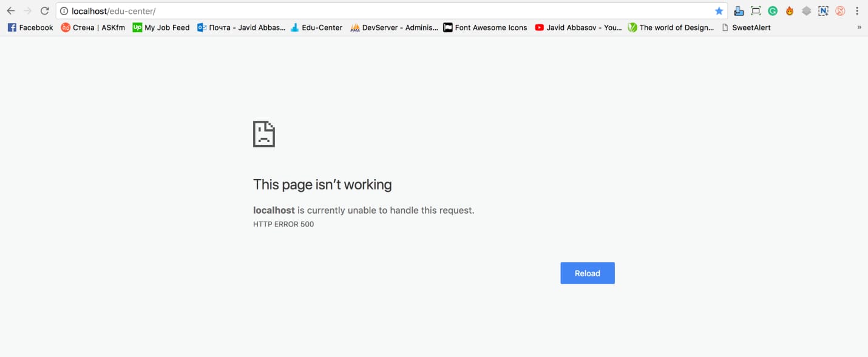868x357 pixels.
Task: Click the blue save-to-device extension icon
Action: tap(738, 10)
